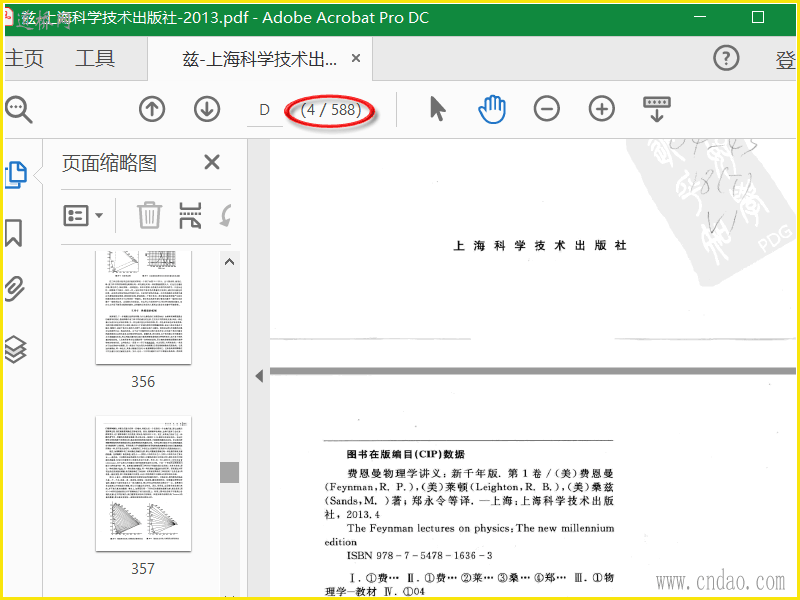
Task: Open the thumbnail options dropdown menu
Action: 83,215
